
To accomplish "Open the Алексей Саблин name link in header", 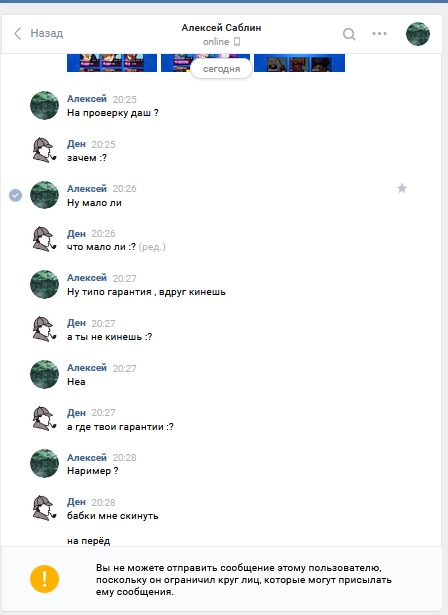I will pyautogui.click(x=221, y=28).
